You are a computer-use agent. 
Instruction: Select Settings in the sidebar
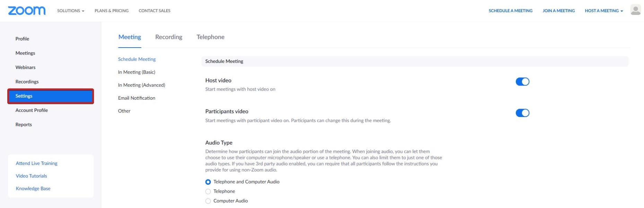51,96
